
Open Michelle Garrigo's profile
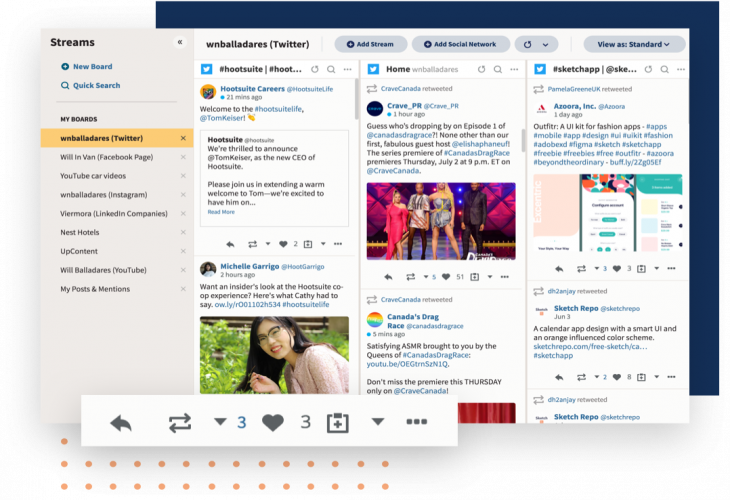coord(250,266)
